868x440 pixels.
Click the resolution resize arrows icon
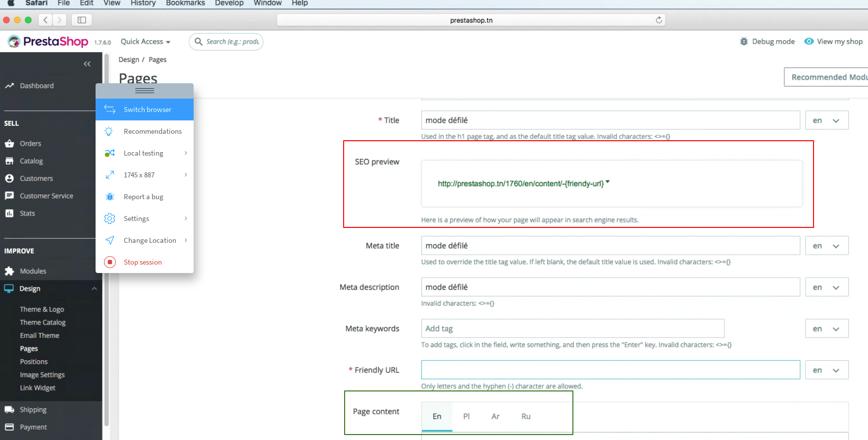tap(110, 175)
